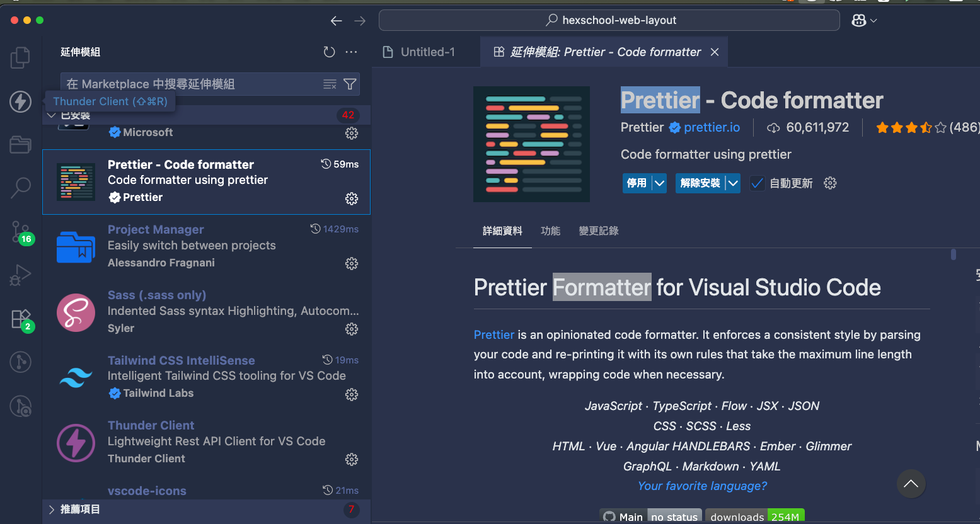The image size is (980, 524).
Task: Open Thunder Client from activity bar
Action: coord(20,101)
